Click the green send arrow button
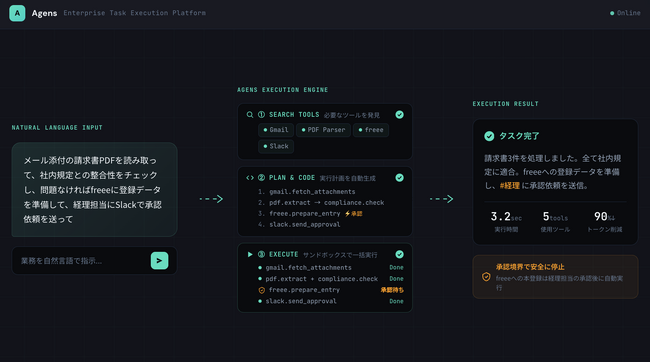The image size is (650, 363). pyautogui.click(x=159, y=261)
